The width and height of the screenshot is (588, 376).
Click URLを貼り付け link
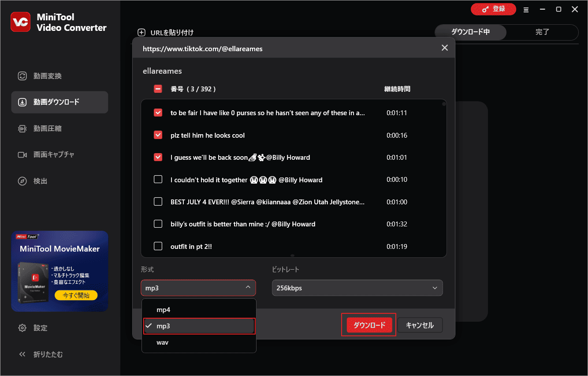pos(172,32)
